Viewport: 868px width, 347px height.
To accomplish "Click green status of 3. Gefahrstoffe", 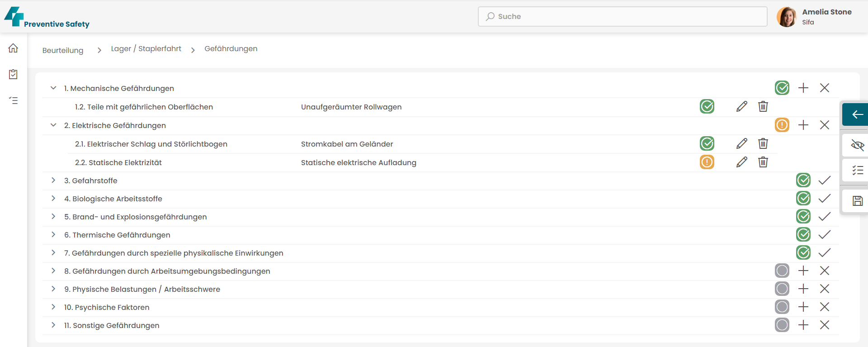I will [x=803, y=180].
